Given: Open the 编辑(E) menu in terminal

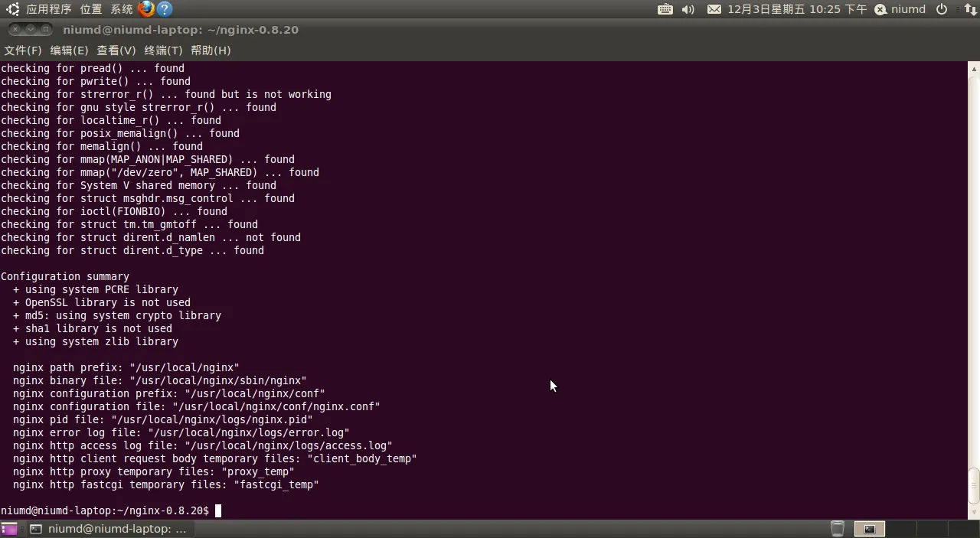Looking at the screenshot, I should [69, 50].
